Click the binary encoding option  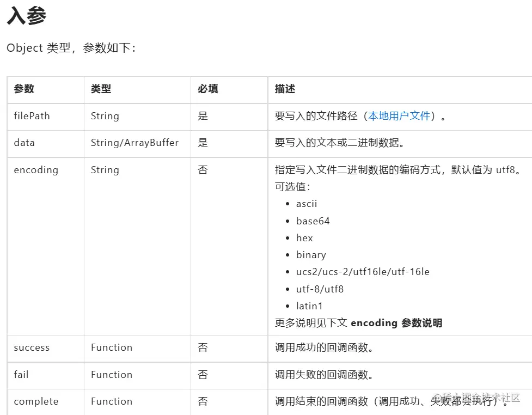311,255
